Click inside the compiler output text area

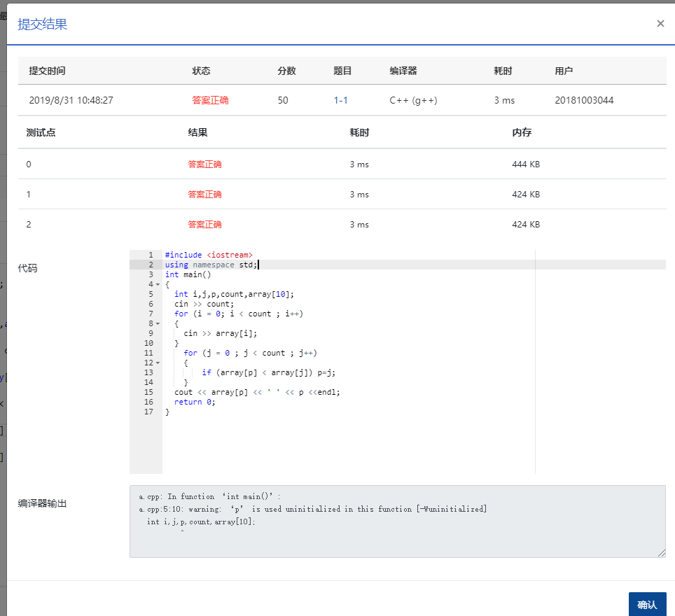coord(397,521)
